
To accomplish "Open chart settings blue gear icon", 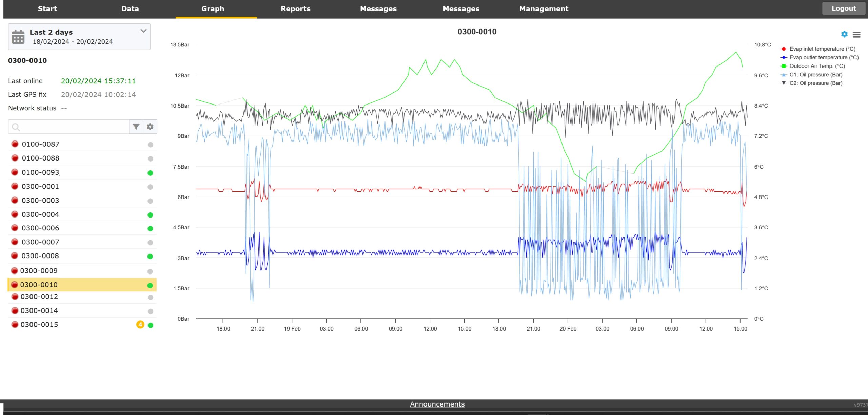I will click(844, 34).
